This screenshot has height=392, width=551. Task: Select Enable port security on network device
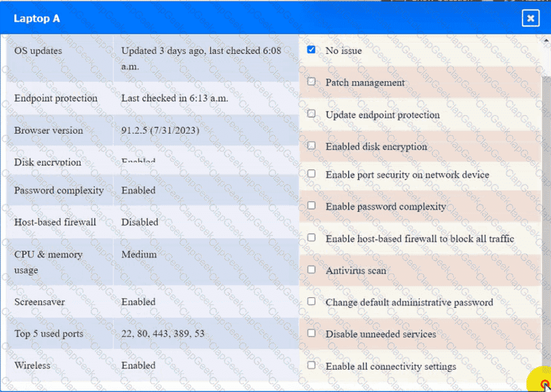(311, 174)
